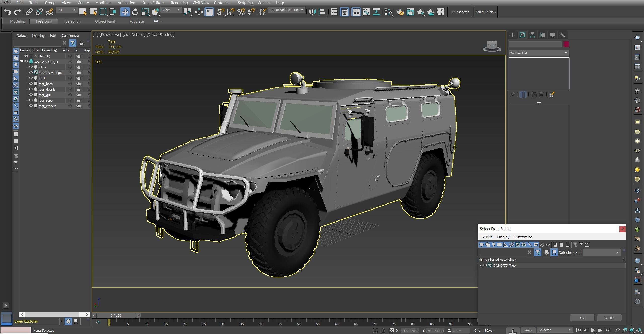Click the TSInspector button
The width and height of the screenshot is (644, 334).
(460, 12)
